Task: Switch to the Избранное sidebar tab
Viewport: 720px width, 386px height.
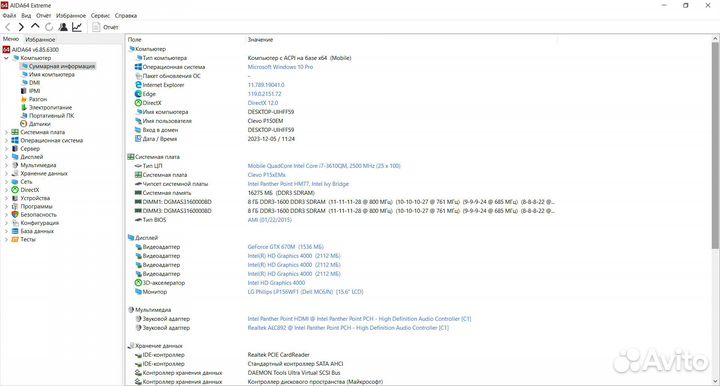Action: (40, 39)
